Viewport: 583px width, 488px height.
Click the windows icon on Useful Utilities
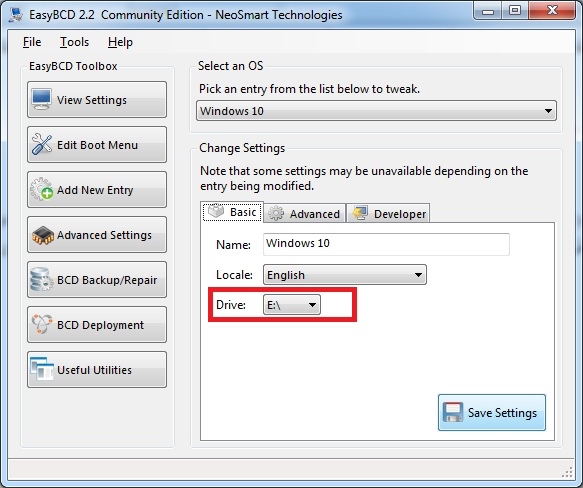(42, 369)
